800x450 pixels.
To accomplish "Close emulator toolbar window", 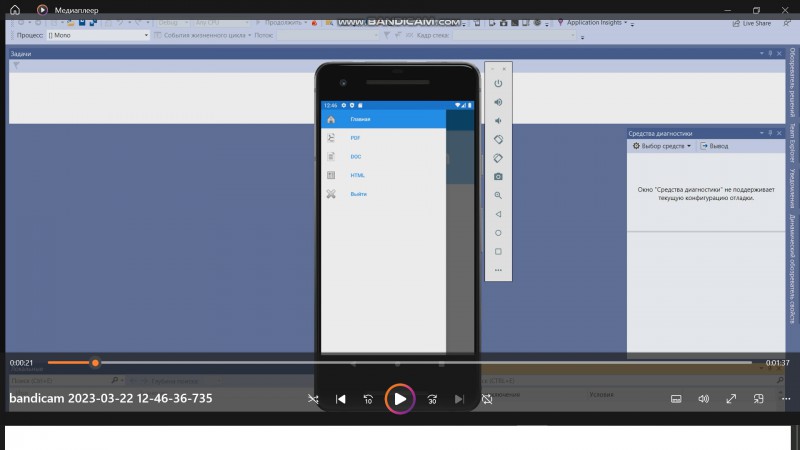I will tap(504, 68).
